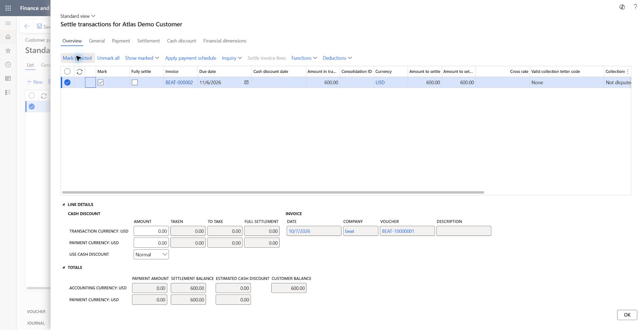Image resolution: width=644 pixels, height=330 pixels.
Task: Click the back arrow in the background page
Action: [27, 26]
